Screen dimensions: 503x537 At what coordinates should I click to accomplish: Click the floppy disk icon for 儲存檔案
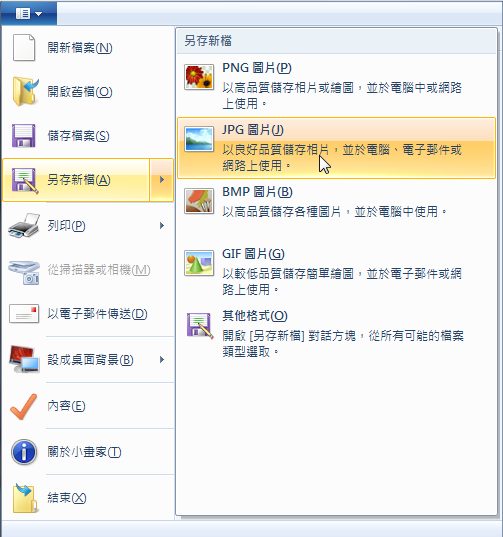pyautogui.click(x=24, y=136)
